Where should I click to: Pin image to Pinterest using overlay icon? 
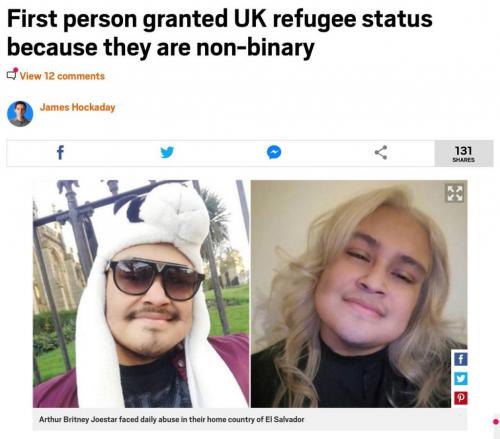click(x=461, y=398)
